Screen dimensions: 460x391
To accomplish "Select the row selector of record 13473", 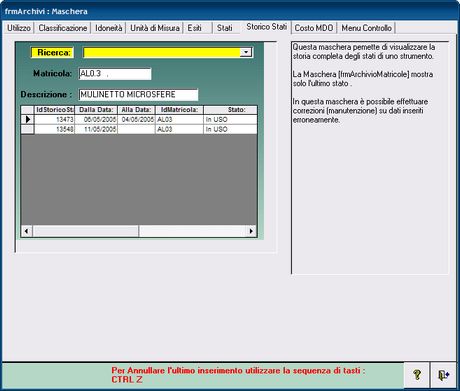I will 28,119.
